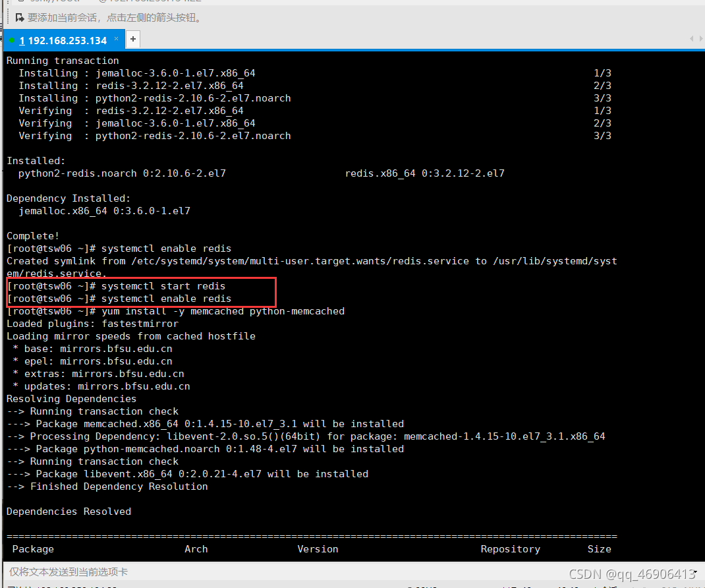
Task: Click the 'Dependency Installed:' line
Action: click(69, 198)
